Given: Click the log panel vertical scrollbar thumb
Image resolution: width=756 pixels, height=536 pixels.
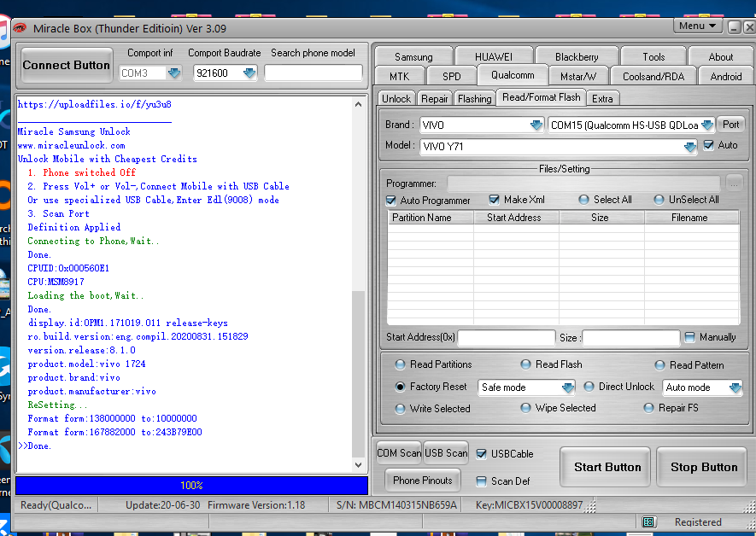Looking at the screenshot, I should (358, 373).
